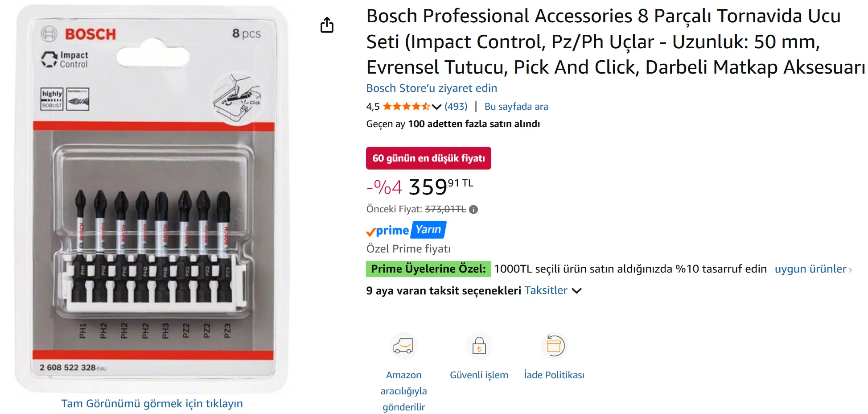Click the star rating icons
868x414 pixels.
point(406,106)
